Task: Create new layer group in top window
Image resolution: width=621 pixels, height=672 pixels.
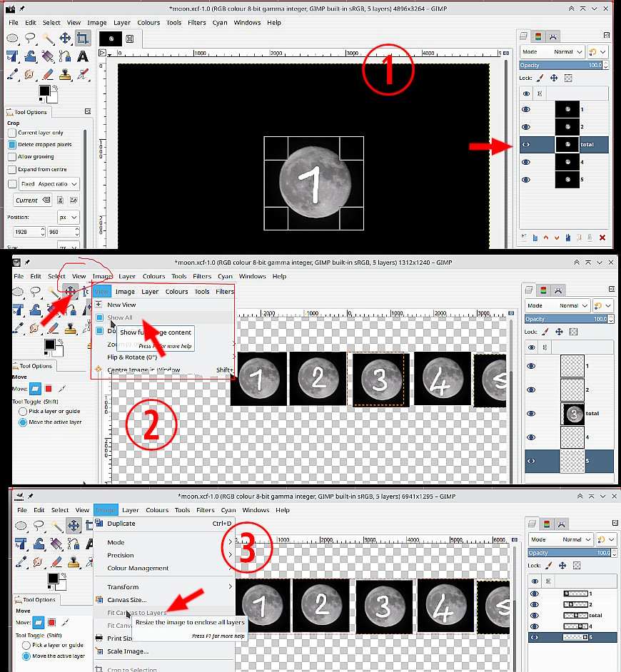Action: [x=535, y=238]
